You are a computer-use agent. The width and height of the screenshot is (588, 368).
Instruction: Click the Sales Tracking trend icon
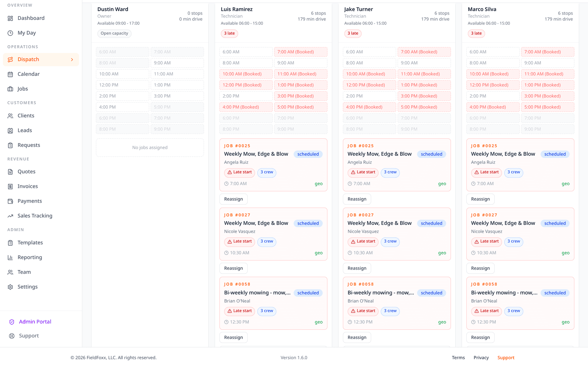[10, 216]
